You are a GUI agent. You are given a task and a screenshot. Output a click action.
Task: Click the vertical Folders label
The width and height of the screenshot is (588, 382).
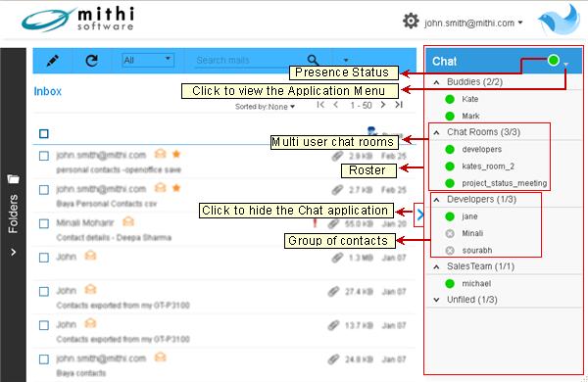coord(13,214)
